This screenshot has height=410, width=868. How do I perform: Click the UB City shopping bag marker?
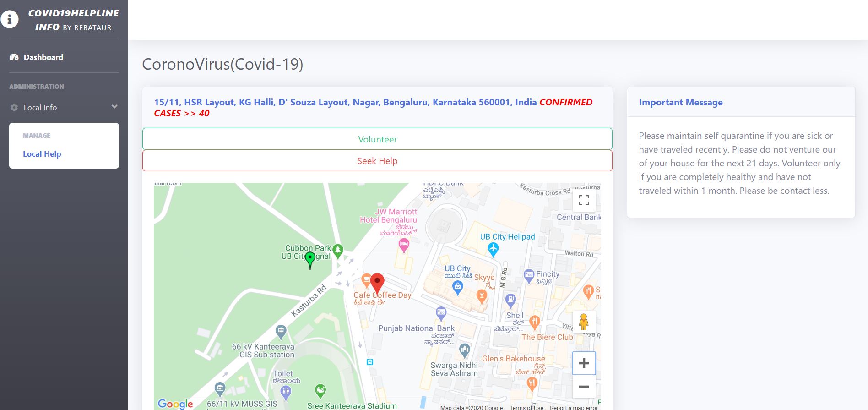pyautogui.click(x=457, y=288)
